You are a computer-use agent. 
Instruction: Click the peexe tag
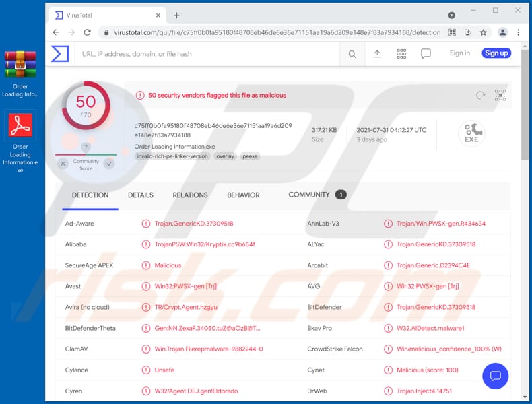[x=250, y=156]
